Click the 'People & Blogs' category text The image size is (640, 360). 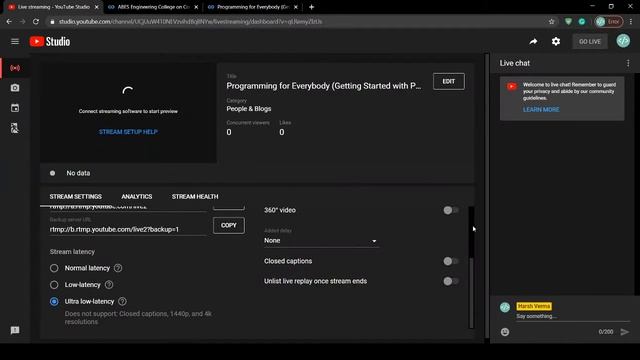[x=249, y=109]
